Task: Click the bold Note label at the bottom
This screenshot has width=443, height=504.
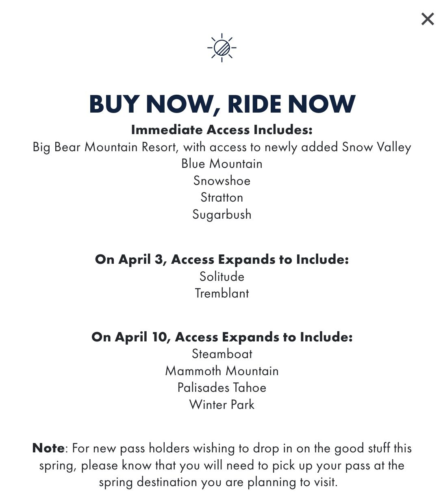Action: [47, 448]
